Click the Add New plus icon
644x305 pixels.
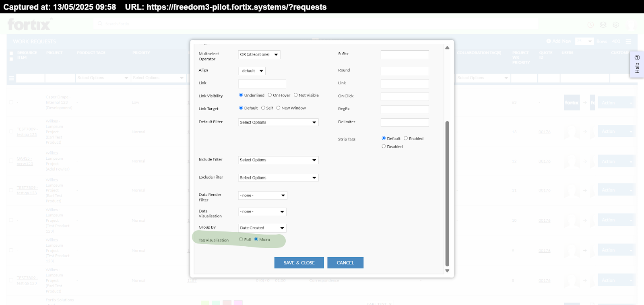[549, 41]
